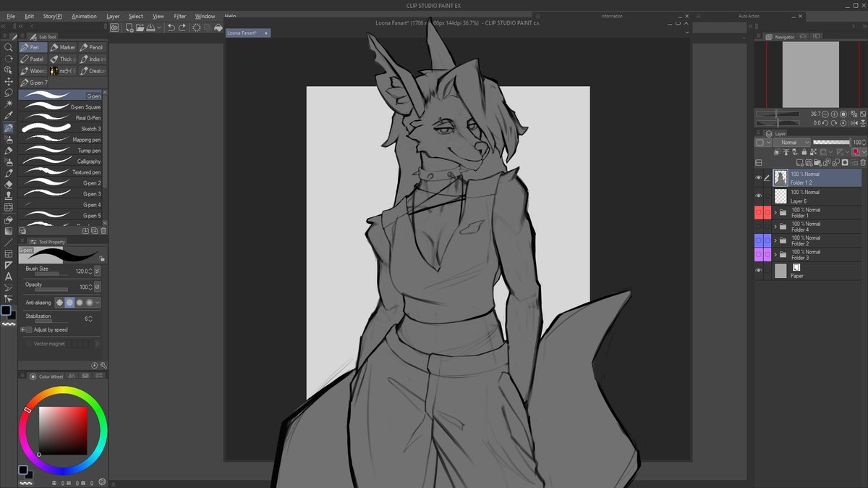Show Folder 4 visibility box
868x488 pixels.
759,227
